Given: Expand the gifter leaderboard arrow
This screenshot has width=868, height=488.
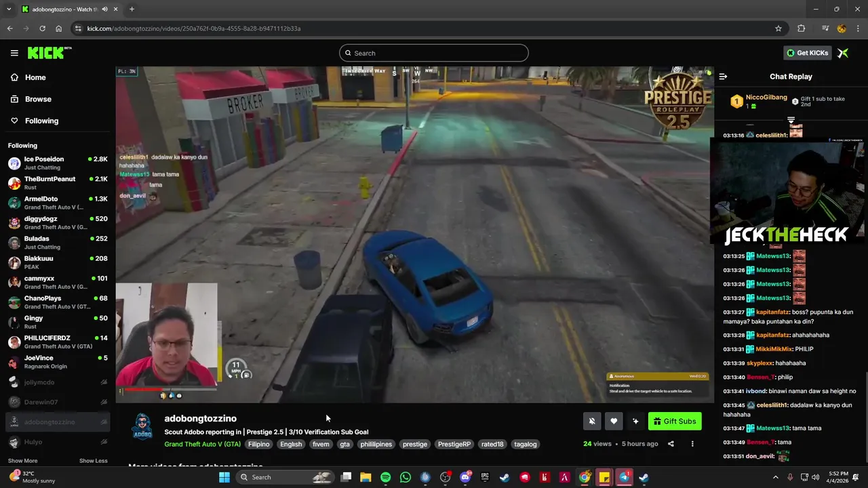Looking at the screenshot, I should (x=791, y=120).
